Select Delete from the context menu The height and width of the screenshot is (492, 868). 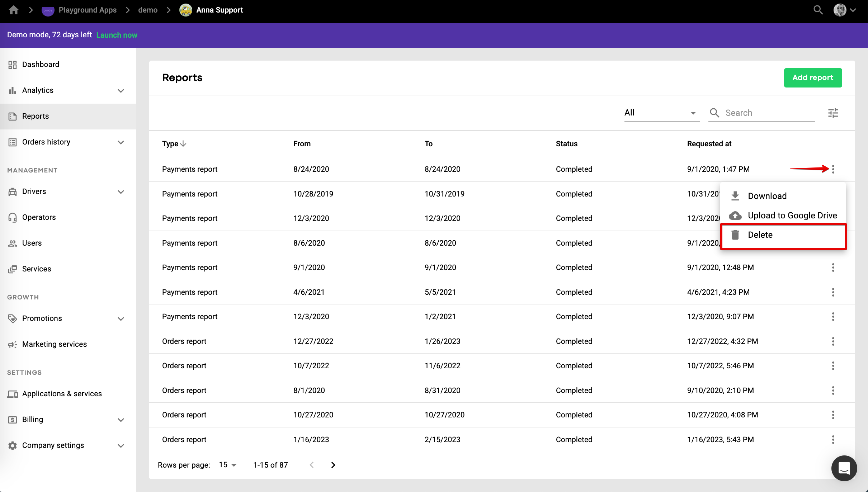coord(760,235)
